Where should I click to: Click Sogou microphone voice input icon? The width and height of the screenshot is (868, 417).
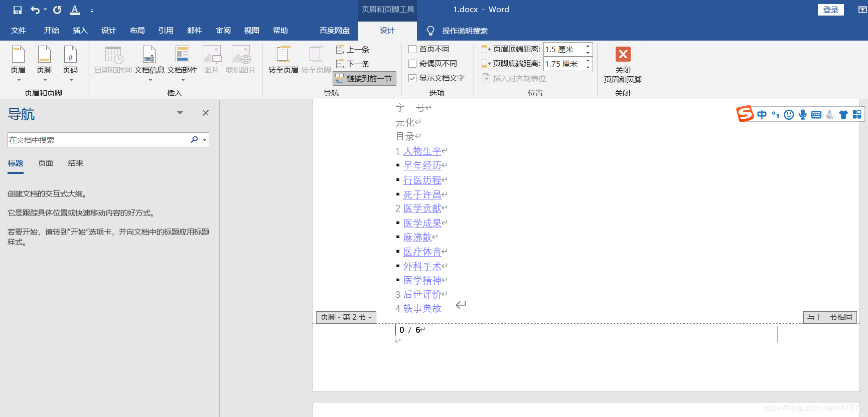click(x=803, y=115)
